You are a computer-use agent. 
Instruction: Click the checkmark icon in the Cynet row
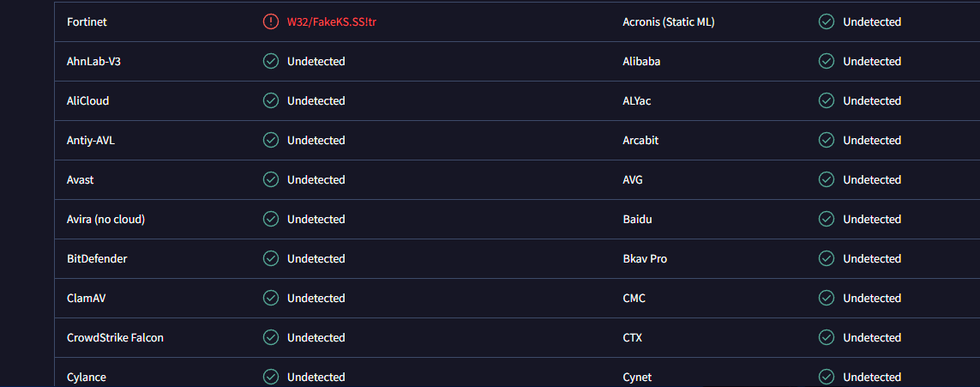(x=827, y=377)
